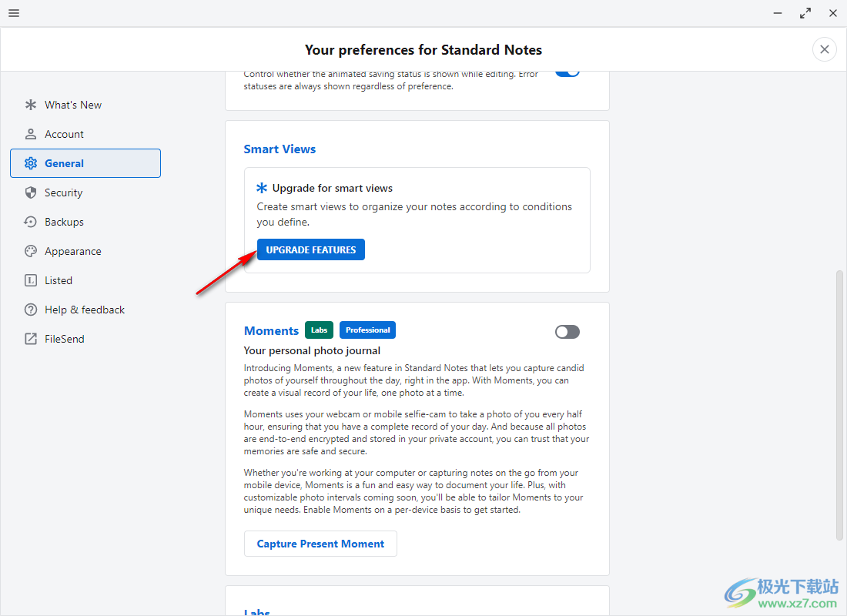Screen dimensions: 847x616
Task: Open Appearance preferences
Action: 85,251
